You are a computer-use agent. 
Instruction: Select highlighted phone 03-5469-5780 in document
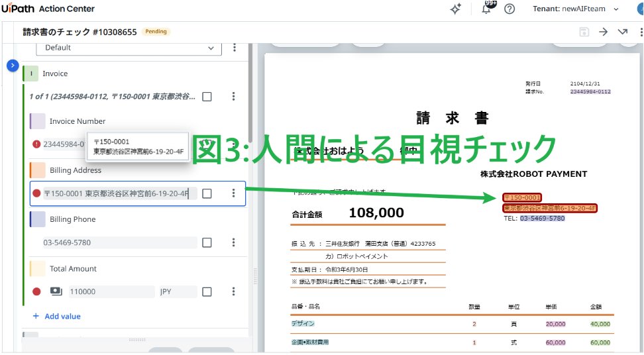tap(543, 219)
